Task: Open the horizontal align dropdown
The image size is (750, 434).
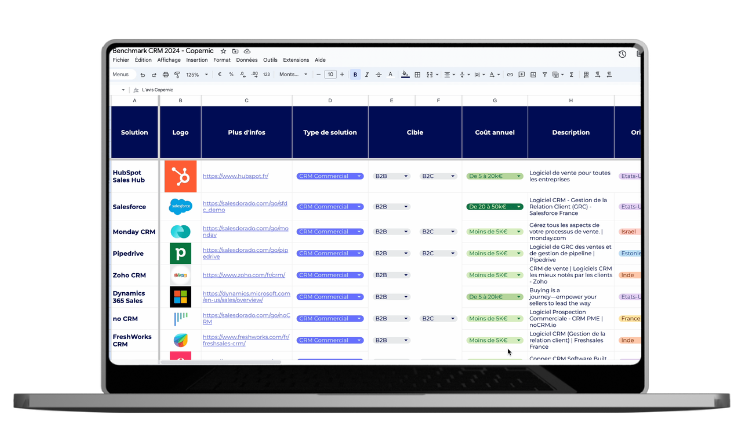Action: point(449,75)
